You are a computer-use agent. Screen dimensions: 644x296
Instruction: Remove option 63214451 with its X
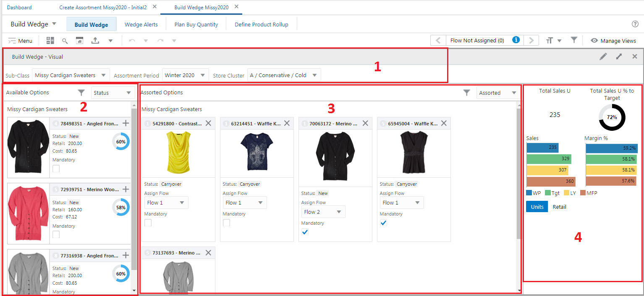click(x=287, y=123)
